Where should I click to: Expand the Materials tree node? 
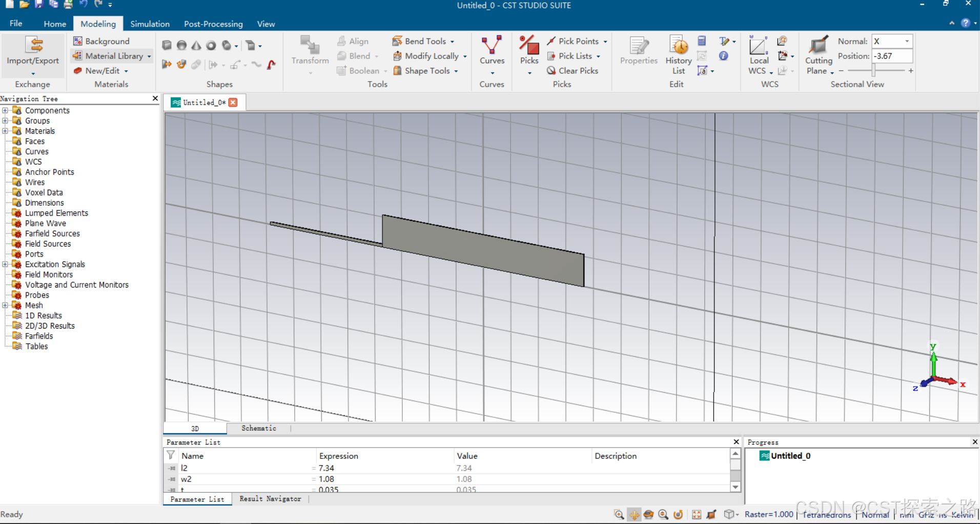pyautogui.click(x=5, y=131)
